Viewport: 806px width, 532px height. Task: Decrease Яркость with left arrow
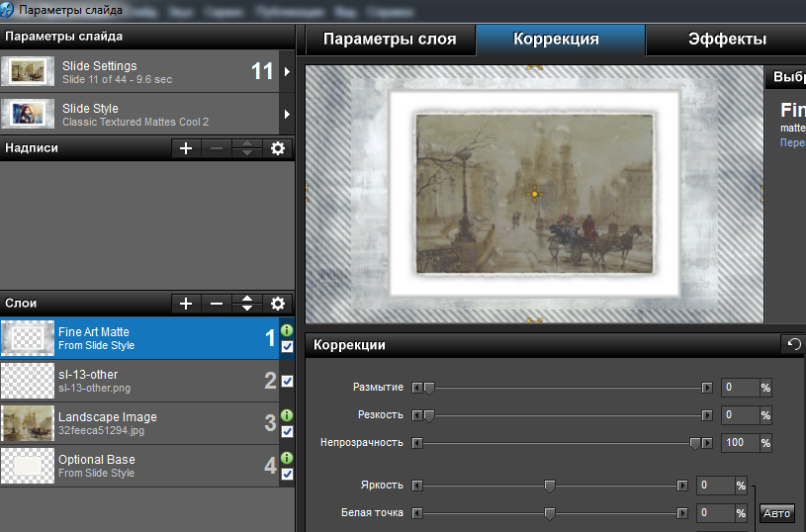(417, 486)
